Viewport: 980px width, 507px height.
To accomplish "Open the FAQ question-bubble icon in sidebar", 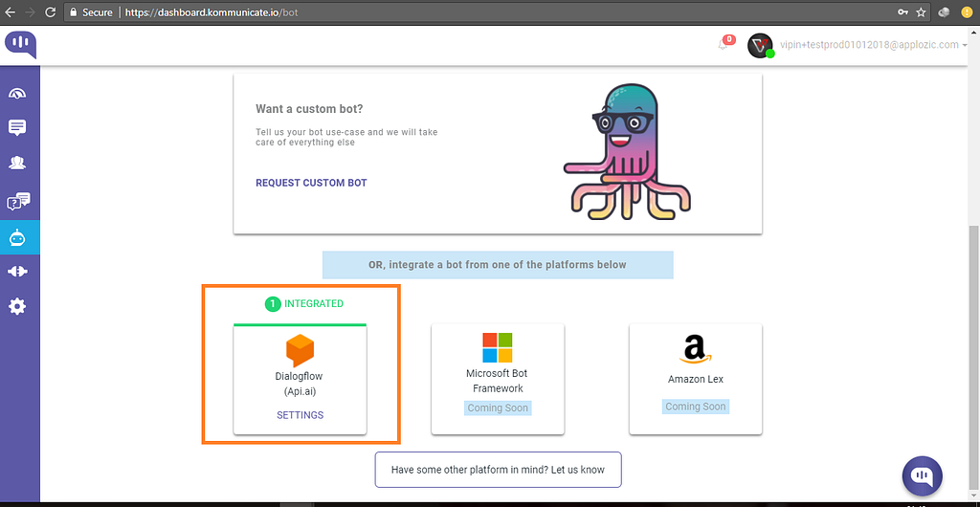I will pyautogui.click(x=18, y=201).
